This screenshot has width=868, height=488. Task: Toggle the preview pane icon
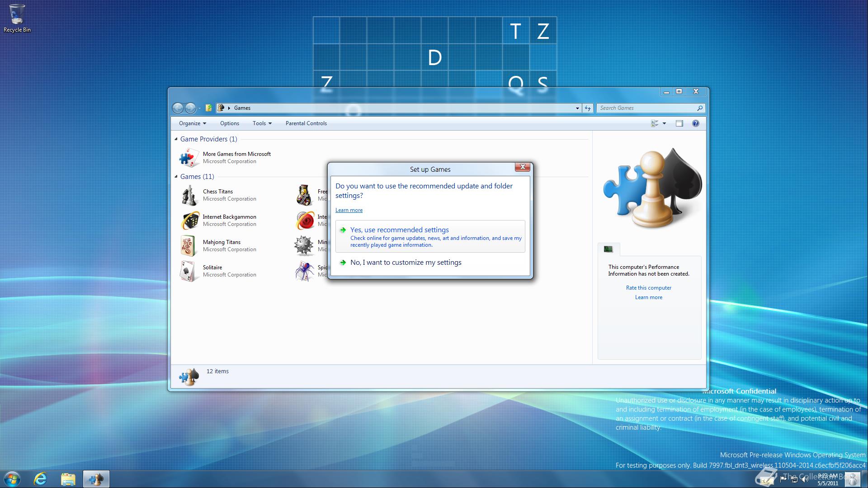click(679, 123)
